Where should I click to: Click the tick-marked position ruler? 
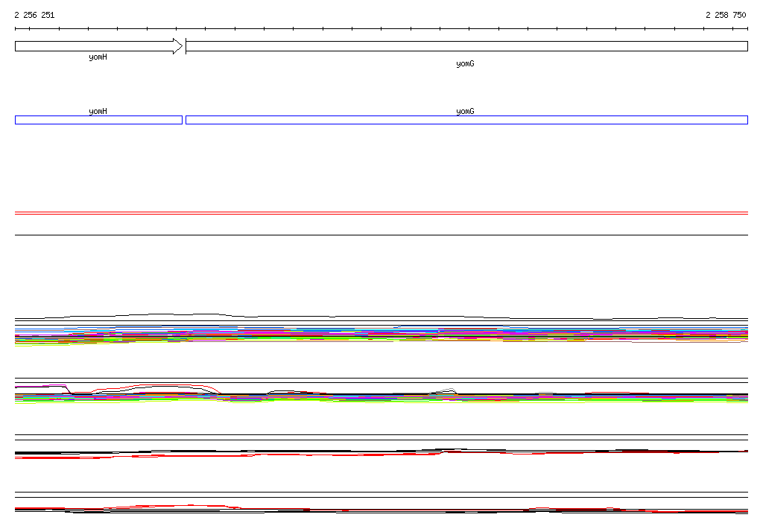pyautogui.click(x=381, y=29)
